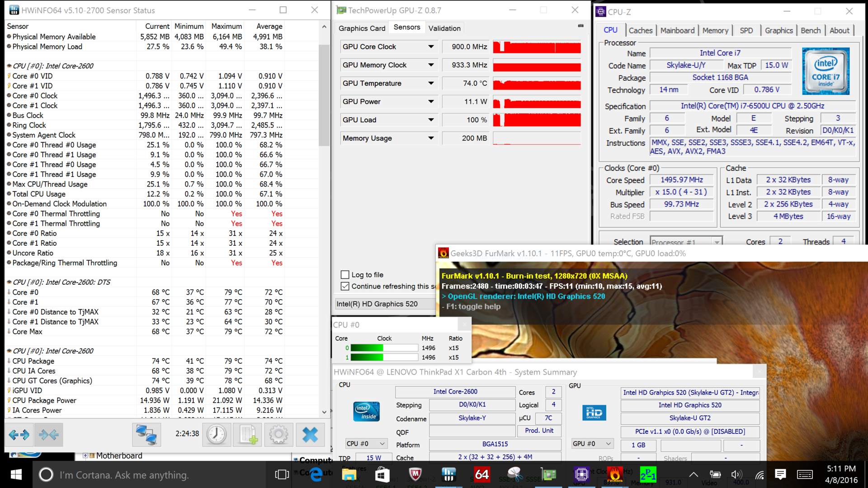The width and height of the screenshot is (868, 488).
Task: Select the Core #0 Thermal Throttling row
Action: pos(145,214)
